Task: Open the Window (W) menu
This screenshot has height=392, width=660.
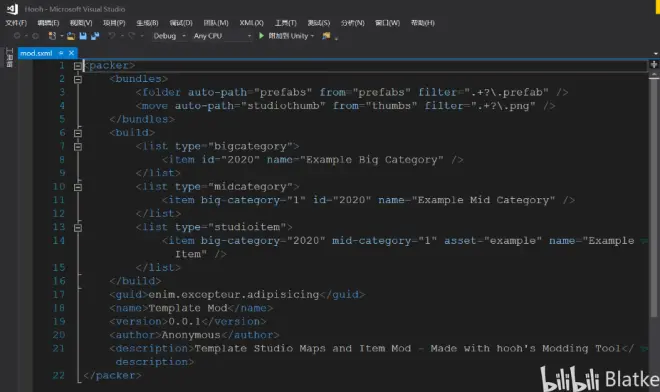Action: 387,23
